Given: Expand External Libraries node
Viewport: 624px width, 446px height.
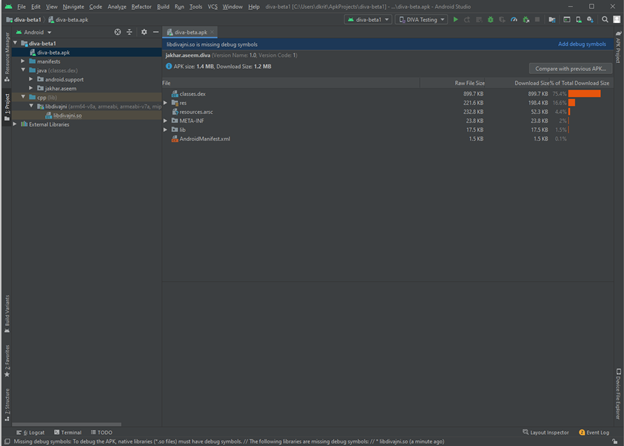Looking at the screenshot, I should coord(15,124).
